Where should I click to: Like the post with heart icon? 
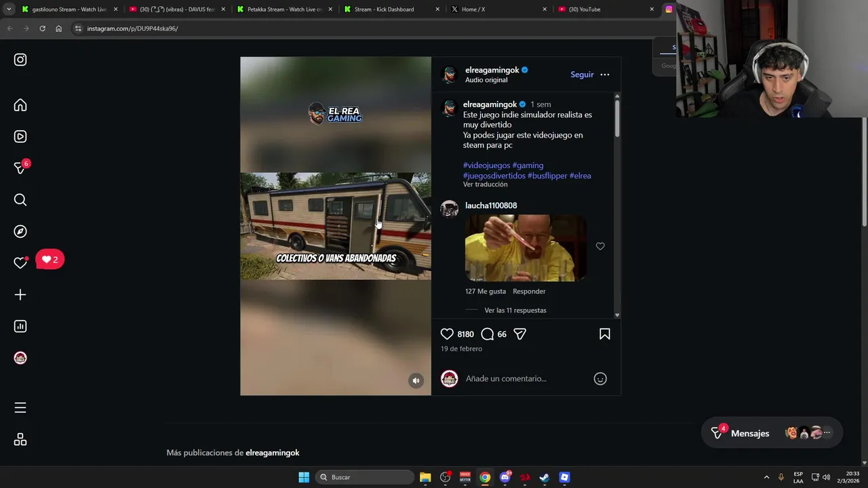click(x=447, y=334)
